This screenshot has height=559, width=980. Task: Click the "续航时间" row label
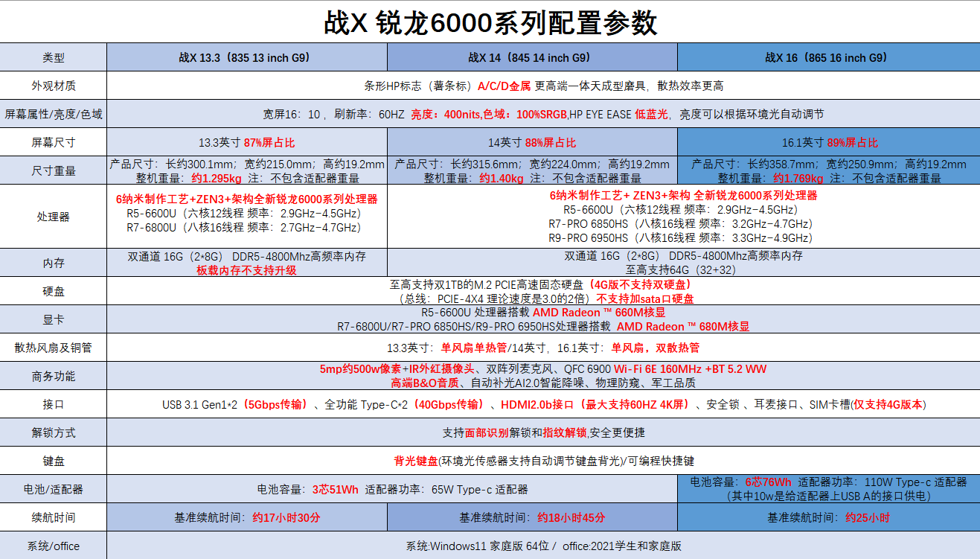[54, 517]
